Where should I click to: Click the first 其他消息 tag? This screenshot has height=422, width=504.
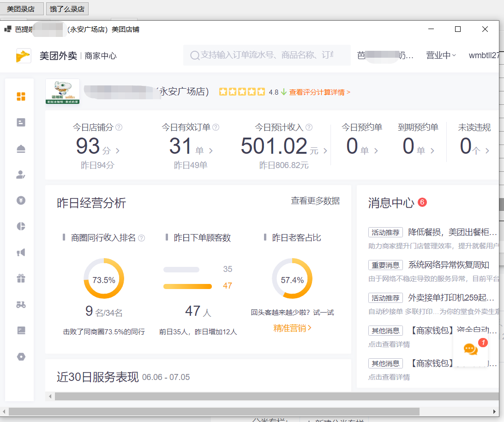385,331
